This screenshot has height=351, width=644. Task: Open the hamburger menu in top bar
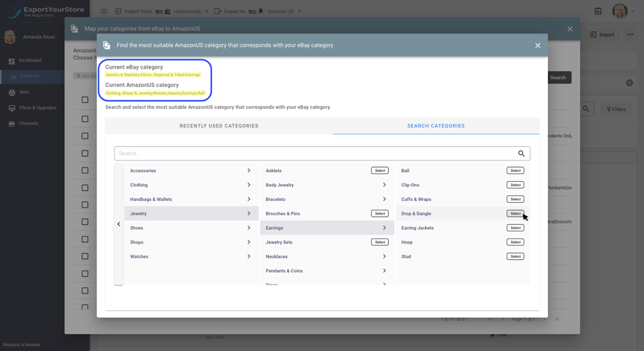click(x=104, y=12)
